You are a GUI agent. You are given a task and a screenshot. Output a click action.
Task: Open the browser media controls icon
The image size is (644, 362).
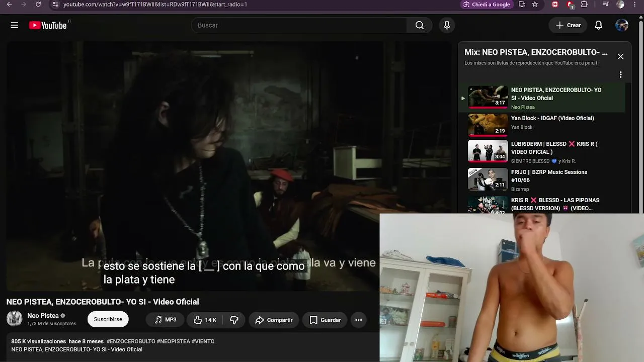click(605, 5)
